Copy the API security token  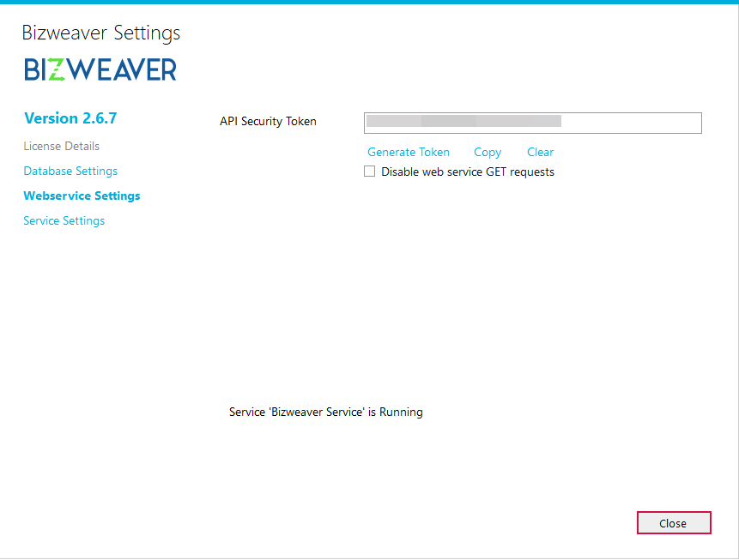click(x=488, y=152)
